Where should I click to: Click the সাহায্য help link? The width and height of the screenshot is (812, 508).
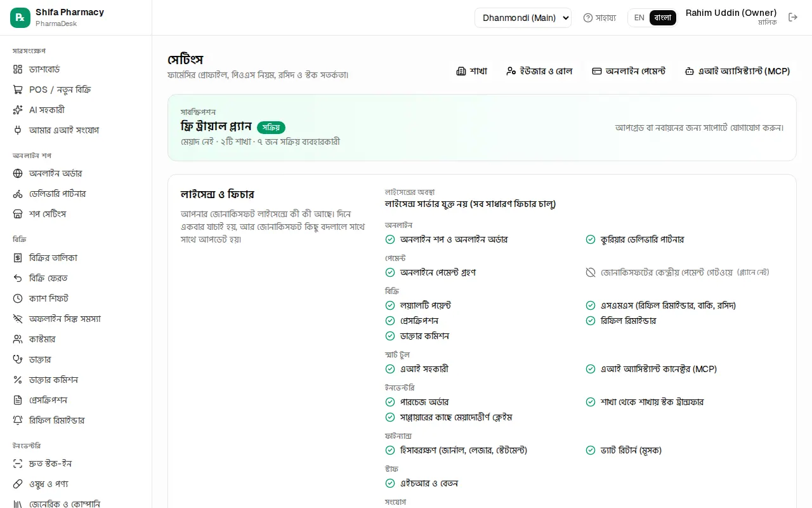tap(599, 18)
